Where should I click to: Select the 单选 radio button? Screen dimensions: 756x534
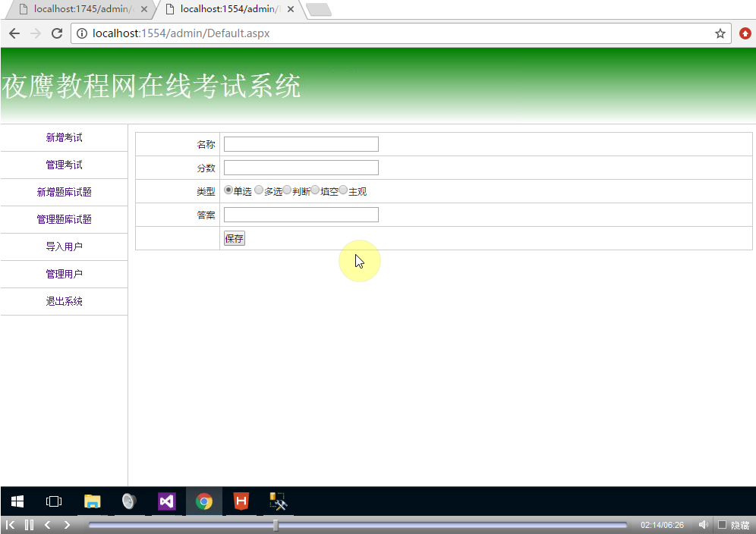(228, 190)
